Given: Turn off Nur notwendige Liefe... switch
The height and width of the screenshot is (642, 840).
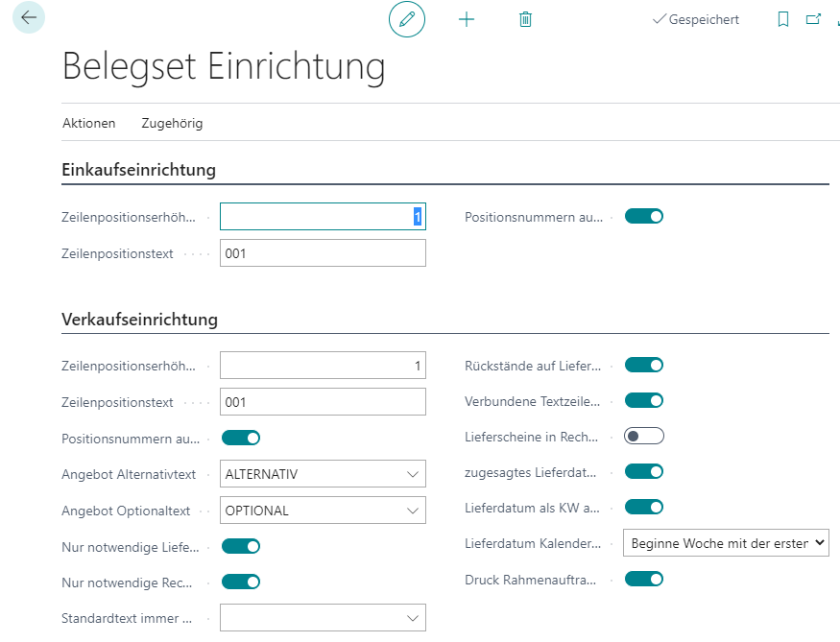Looking at the screenshot, I should click(240, 547).
